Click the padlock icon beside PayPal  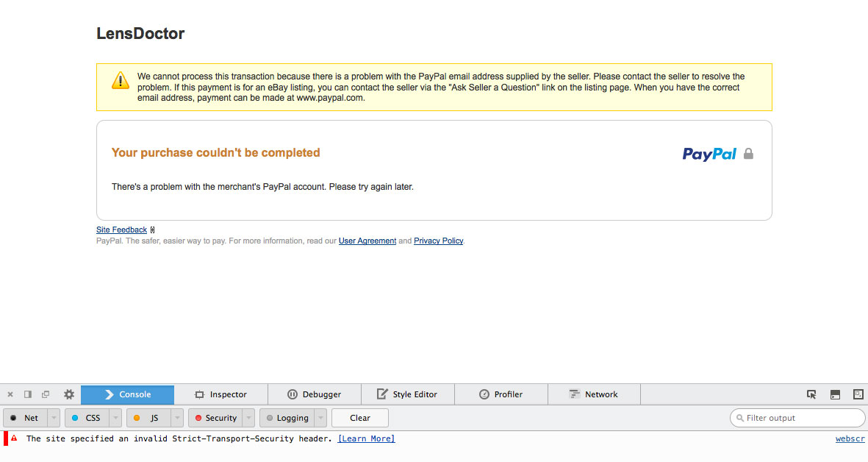click(x=748, y=154)
